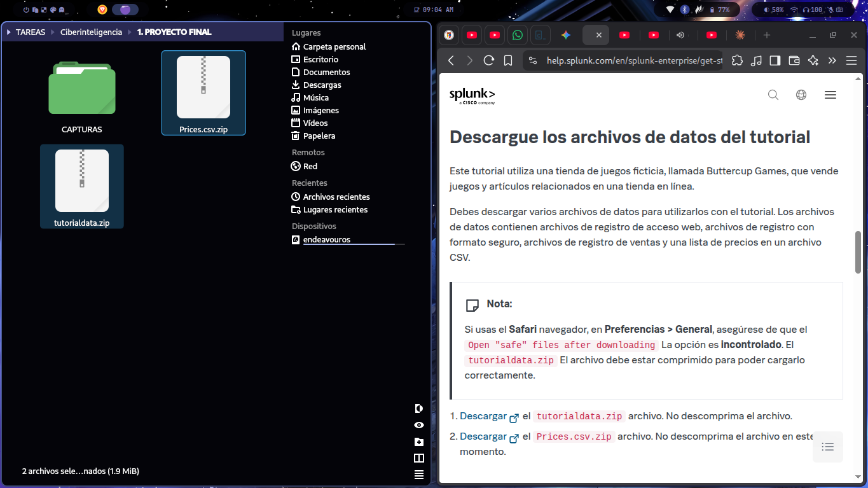Viewport: 868px width, 488px height.
Task: Click the music note media control icon
Action: click(x=757, y=60)
